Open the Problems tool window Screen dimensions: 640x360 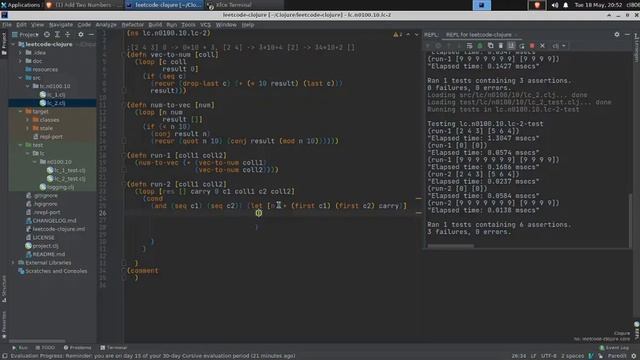click(x=77, y=348)
